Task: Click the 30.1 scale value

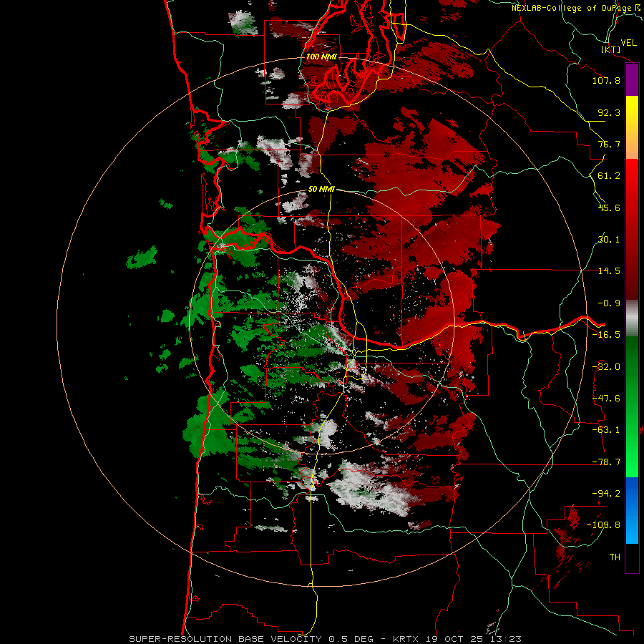Action: (x=609, y=240)
